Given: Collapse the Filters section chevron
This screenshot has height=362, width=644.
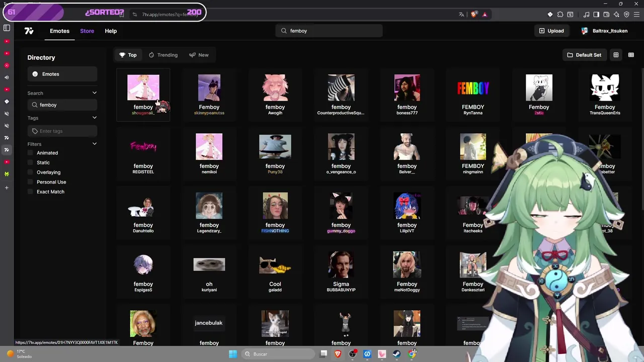Looking at the screenshot, I should point(94,144).
